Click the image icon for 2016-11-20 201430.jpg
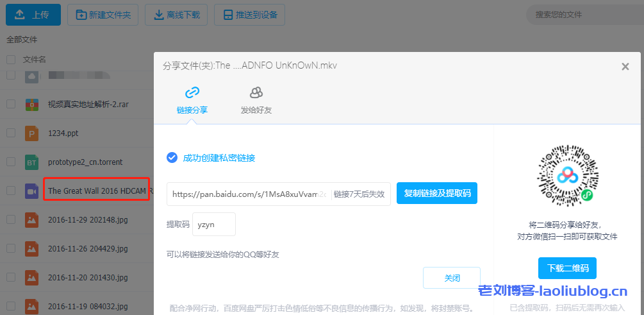The height and width of the screenshot is (315, 644). pos(32,277)
